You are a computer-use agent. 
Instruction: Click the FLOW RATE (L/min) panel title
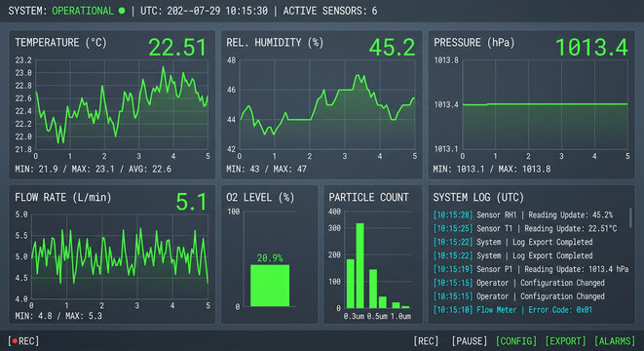62,197
